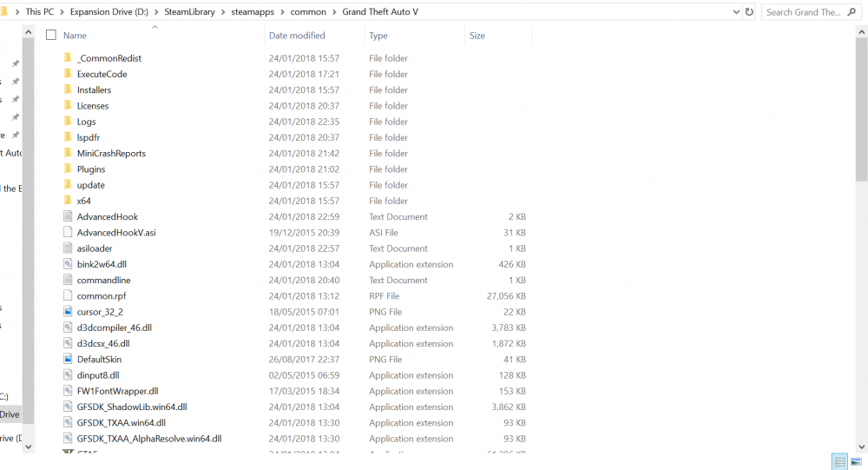Go to SteamLibrary in breadcrumb path
The height and width of the screenshot is (470, 868).
click(x=189, y=11)
